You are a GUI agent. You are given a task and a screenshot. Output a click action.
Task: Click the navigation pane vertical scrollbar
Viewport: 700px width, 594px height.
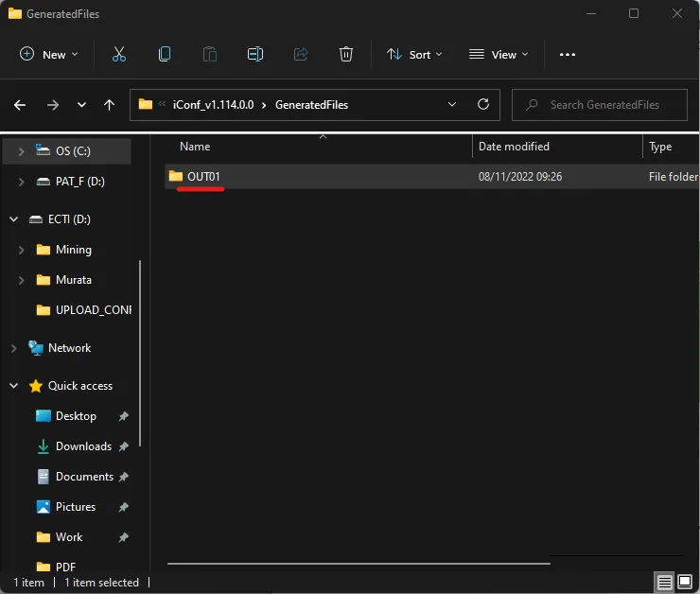[x=140, y=353]
